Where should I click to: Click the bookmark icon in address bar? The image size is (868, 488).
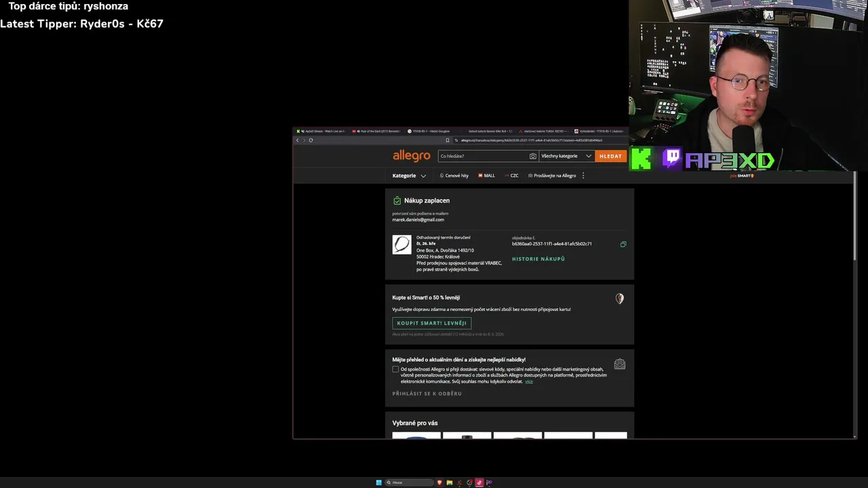448,140
